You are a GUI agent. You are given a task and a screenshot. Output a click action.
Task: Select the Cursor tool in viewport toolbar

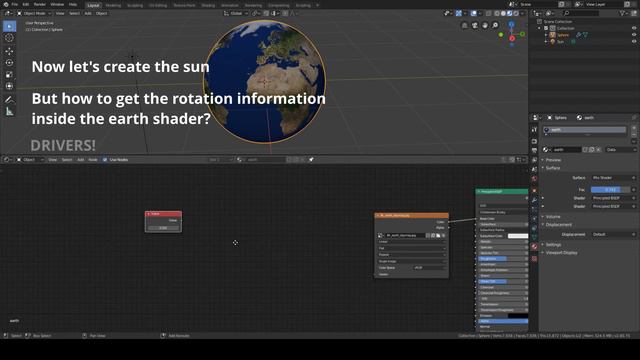point(9,38)
